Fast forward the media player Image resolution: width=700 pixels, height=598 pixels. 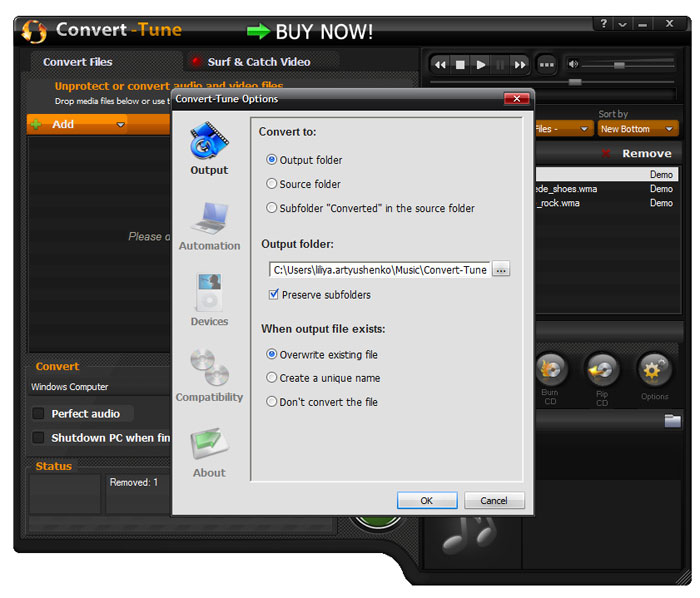coord(520,65)
